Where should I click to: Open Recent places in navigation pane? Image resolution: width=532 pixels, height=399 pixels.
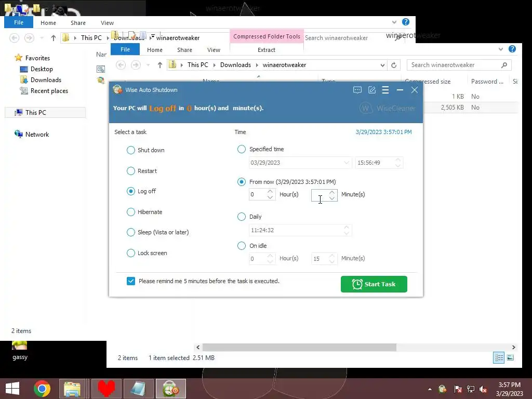click(x=49, y=90)
